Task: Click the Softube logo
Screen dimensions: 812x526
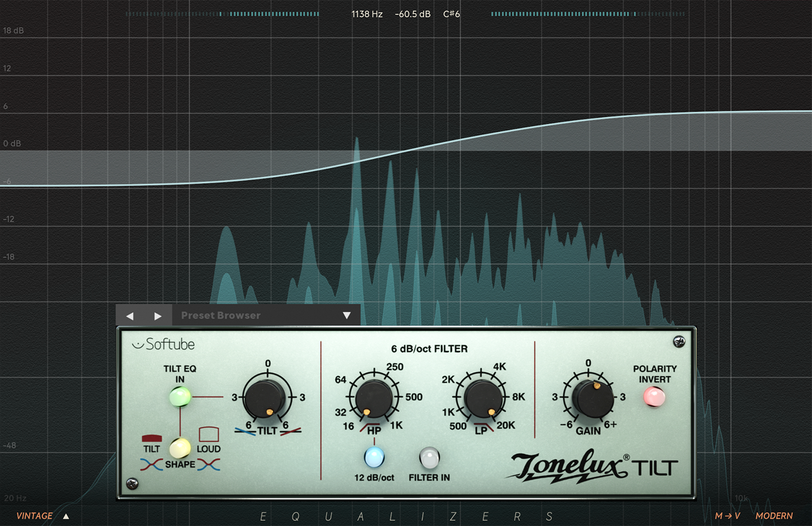Action: tap(163, 345)
